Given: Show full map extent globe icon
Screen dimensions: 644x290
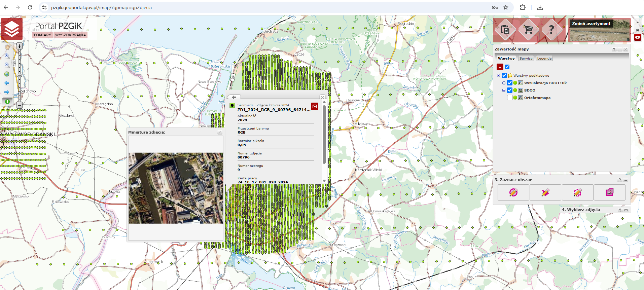Looking at the screenshot, I should point(7,74).
